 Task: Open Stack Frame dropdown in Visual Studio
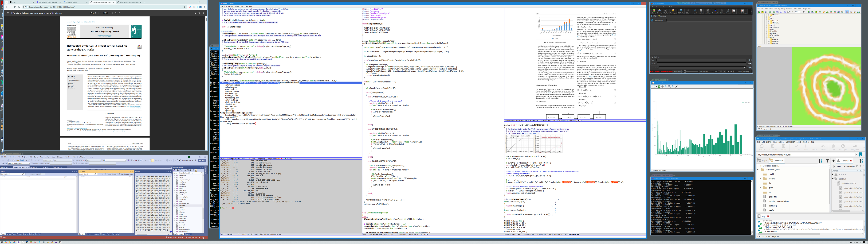coord(102,163)
